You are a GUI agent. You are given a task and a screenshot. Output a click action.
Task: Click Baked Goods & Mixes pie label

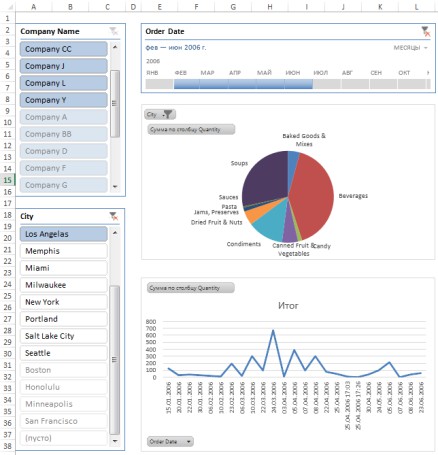304,140
